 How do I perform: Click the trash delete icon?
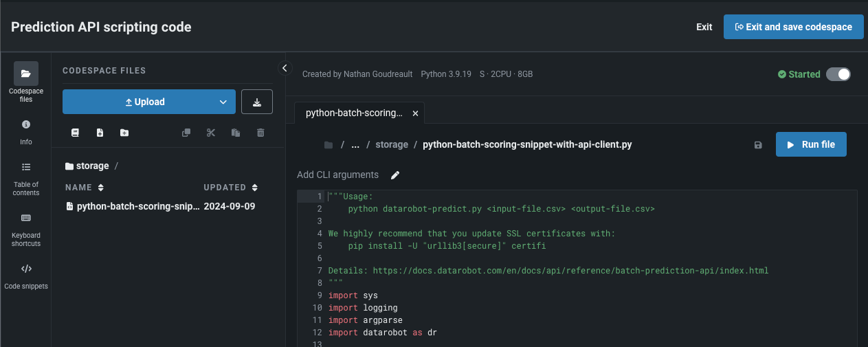(260, 133)
